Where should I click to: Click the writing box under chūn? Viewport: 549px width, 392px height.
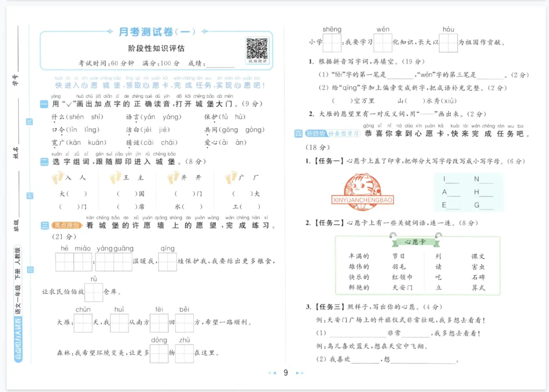83,323
